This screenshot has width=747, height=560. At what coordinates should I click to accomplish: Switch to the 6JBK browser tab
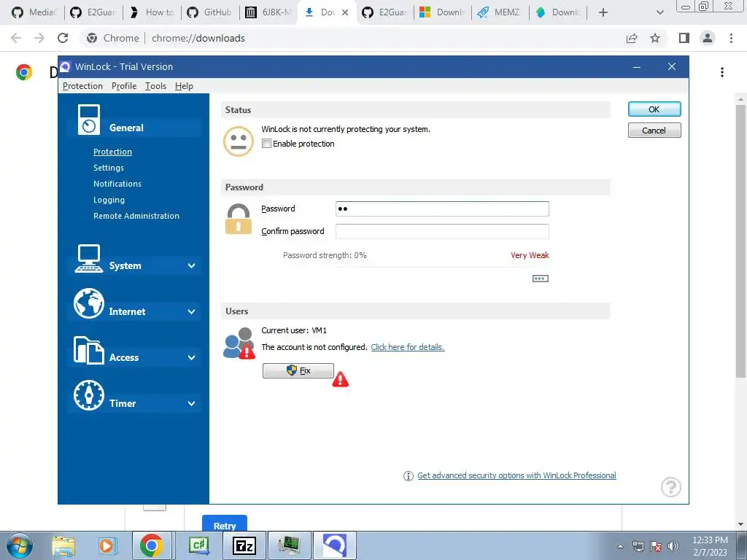[268, 12]
